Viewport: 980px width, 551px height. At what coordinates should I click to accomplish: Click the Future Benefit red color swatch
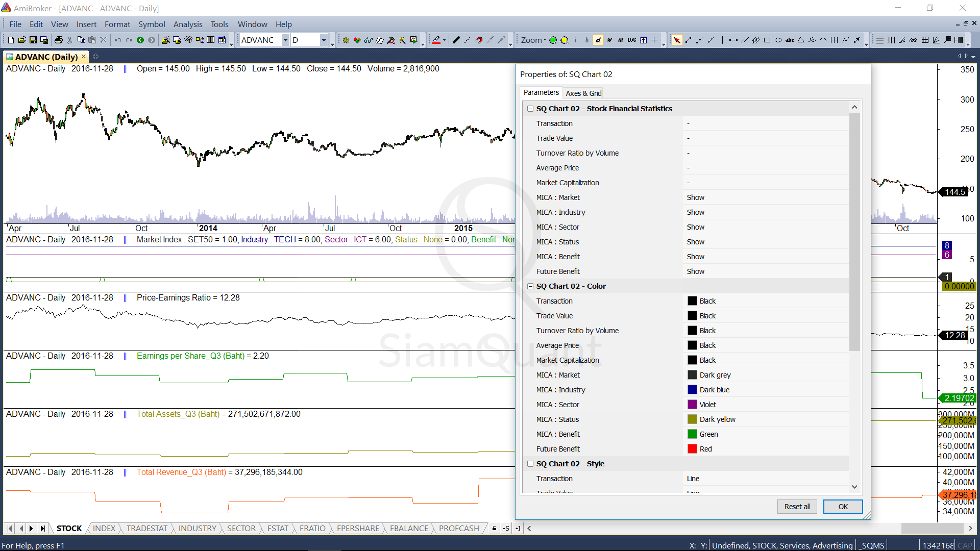pyautogui.click(x=692, y=449)
